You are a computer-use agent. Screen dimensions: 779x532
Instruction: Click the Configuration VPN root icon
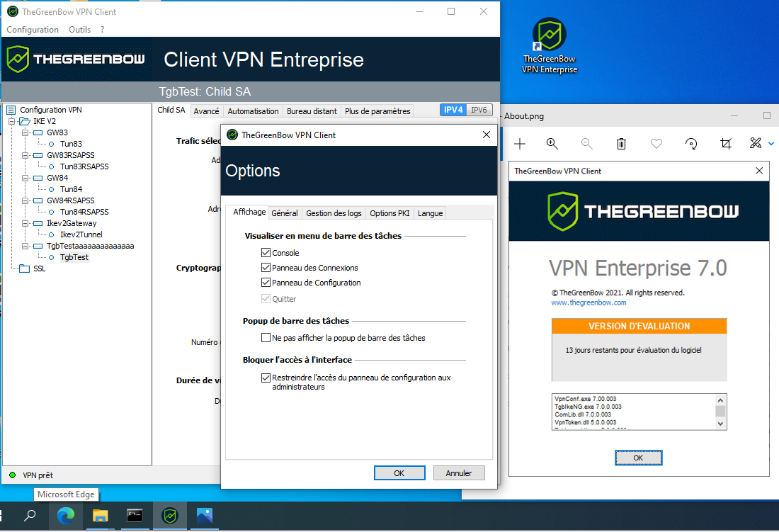tap(11, 110)
